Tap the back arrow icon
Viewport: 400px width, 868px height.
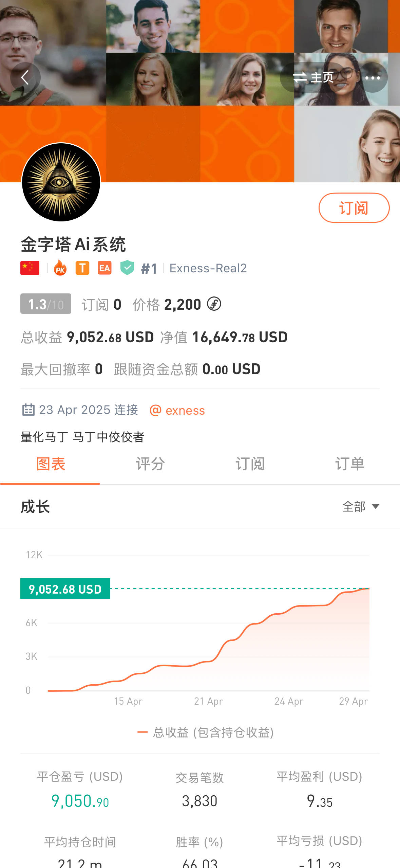coord(25,78)
